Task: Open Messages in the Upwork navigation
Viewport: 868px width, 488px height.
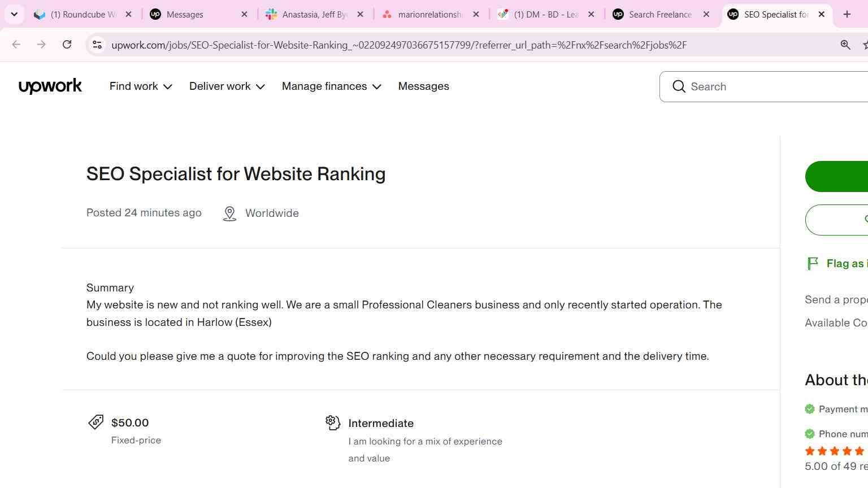Action: pos(424,86)
